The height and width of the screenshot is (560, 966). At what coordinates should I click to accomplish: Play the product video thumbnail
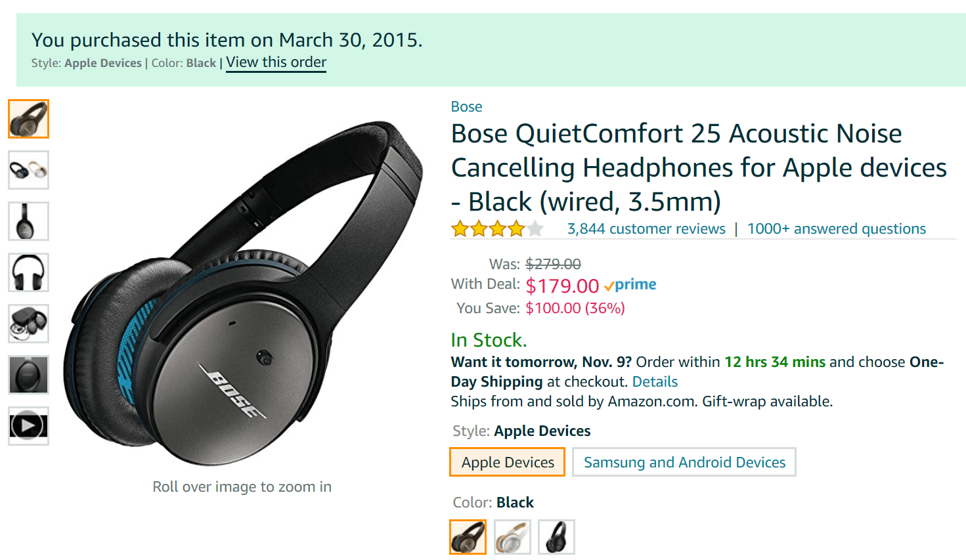click(28, 425)
